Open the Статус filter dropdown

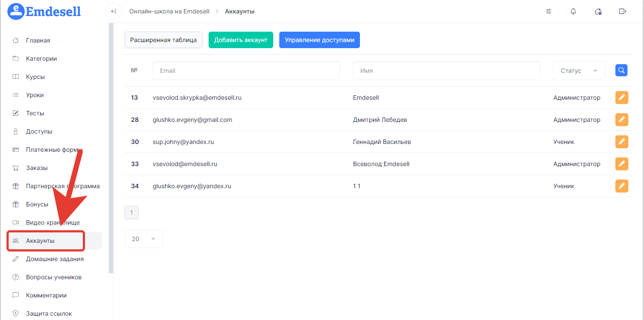[x=579, y=71]
